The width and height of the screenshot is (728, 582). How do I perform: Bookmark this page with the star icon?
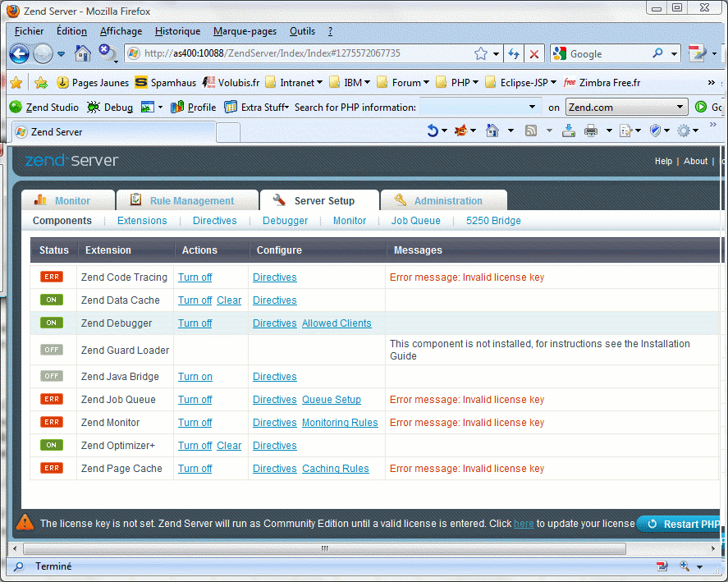(x=480, y=54)
